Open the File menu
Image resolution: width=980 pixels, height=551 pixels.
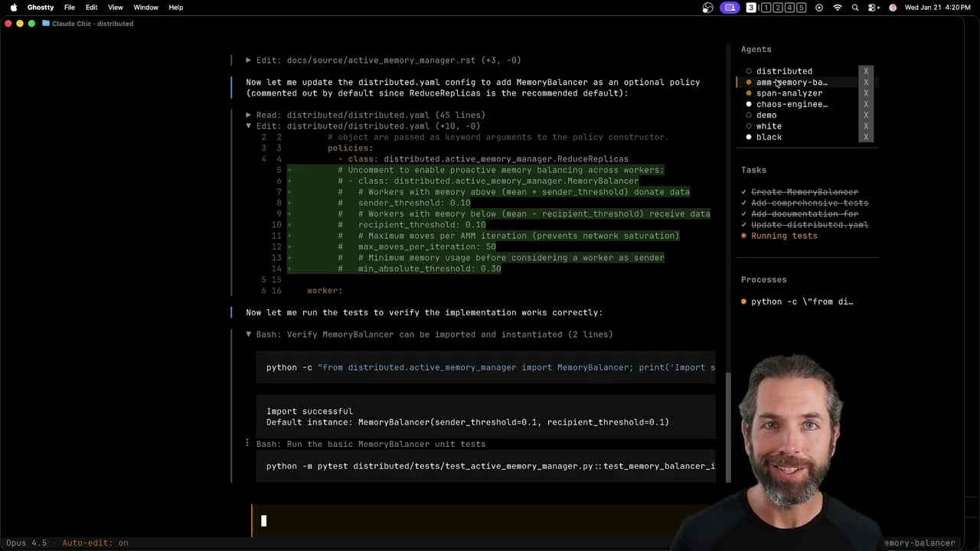(x=70, y=8)
